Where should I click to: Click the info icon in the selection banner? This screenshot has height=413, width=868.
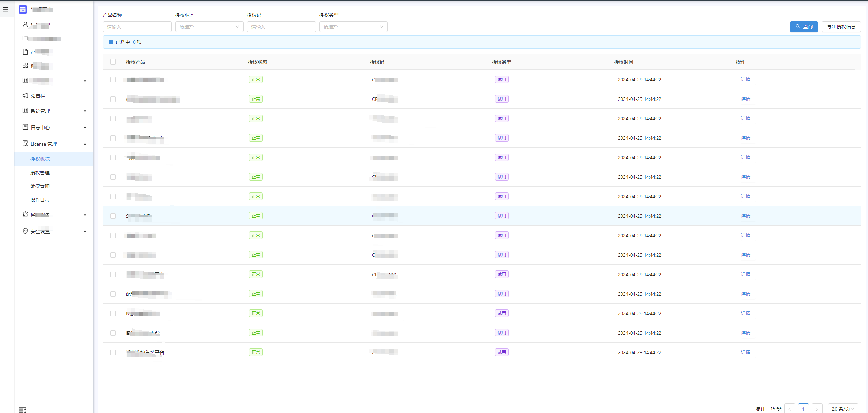(x=111, y=42)
